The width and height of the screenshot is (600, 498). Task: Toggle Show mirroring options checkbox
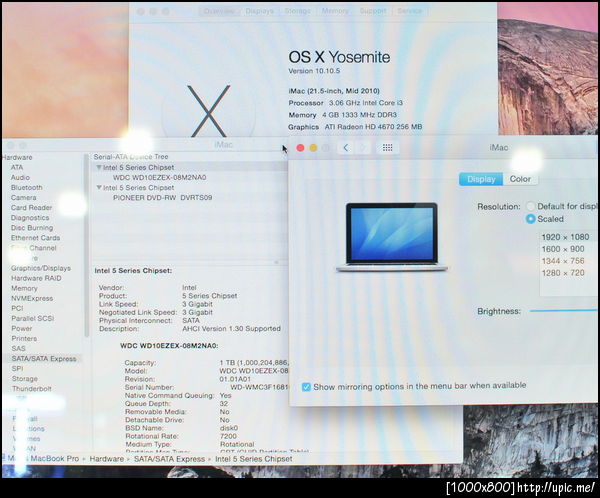click(306, 387)
